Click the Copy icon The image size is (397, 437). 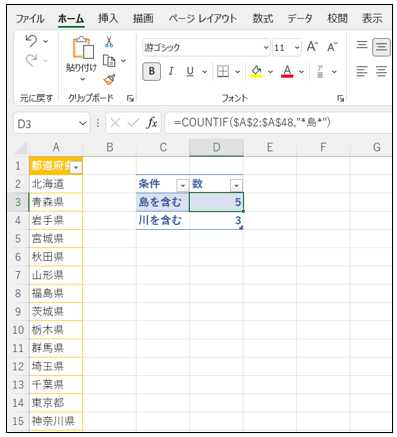click(109, 61)
